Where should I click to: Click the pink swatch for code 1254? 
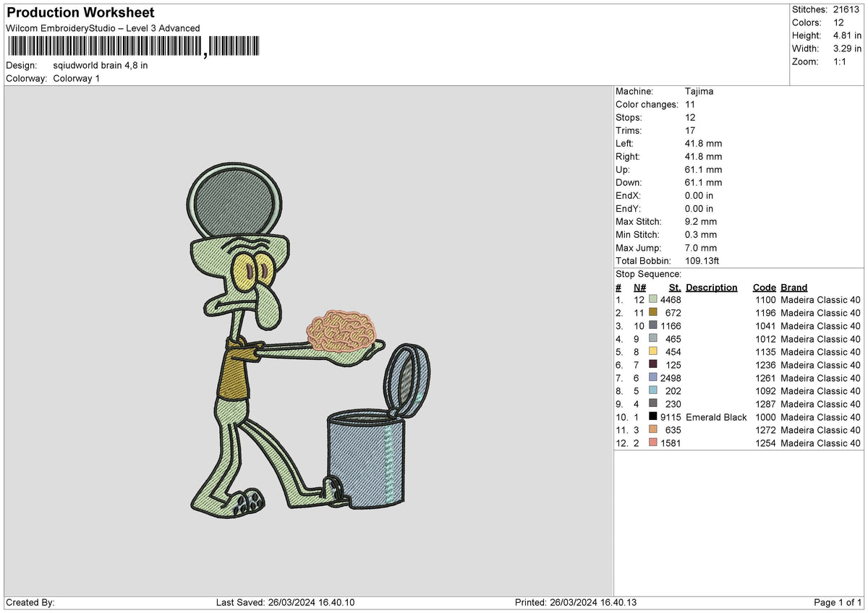pos(652,443)
